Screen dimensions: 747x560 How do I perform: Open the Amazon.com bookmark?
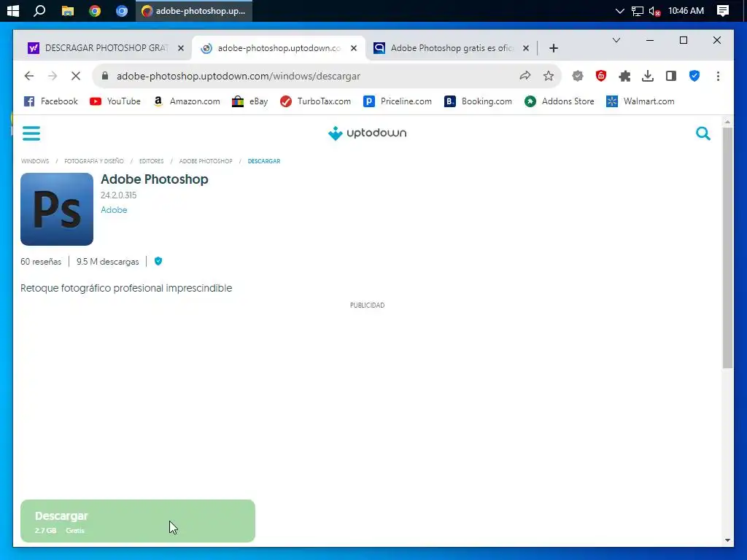[x=187, y=101]
